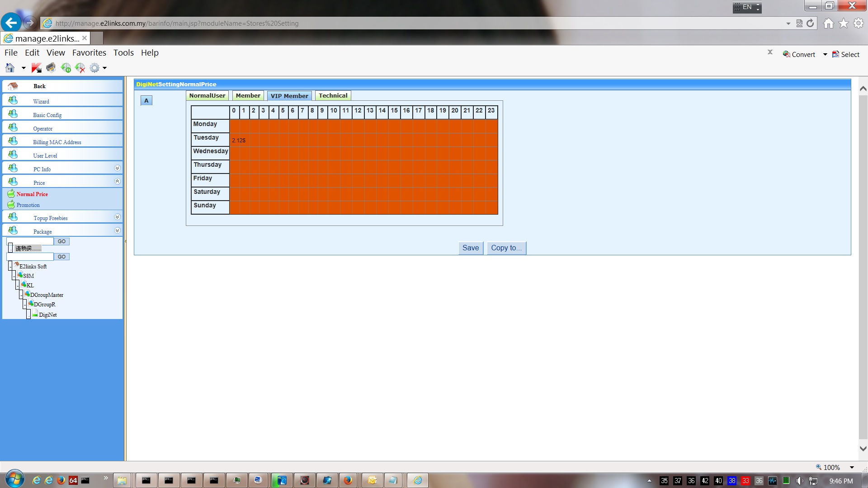This screenshot has height=488, width=868.
Task: Collapse the E2links Soft root node
Action: 10,266
